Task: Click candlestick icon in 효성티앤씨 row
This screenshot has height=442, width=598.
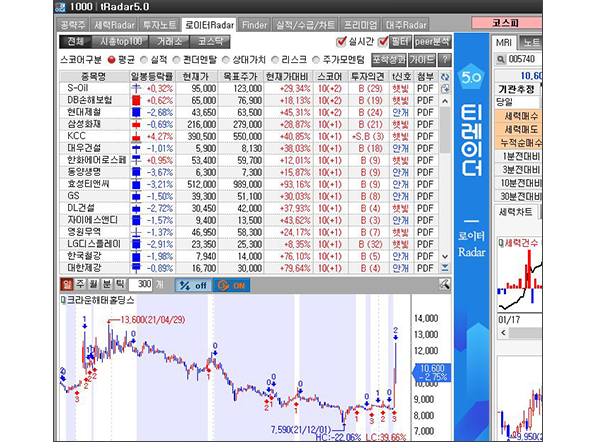Action: pos(136,185)
